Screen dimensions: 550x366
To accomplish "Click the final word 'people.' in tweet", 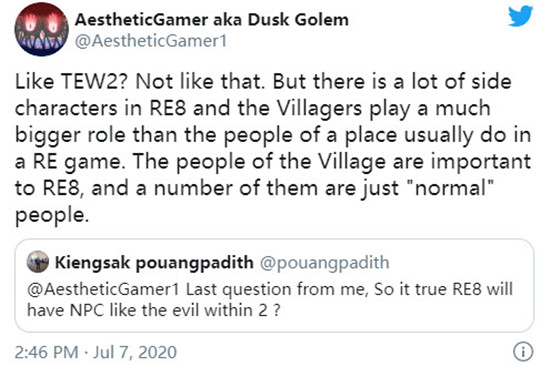I will tap(52, 215).
